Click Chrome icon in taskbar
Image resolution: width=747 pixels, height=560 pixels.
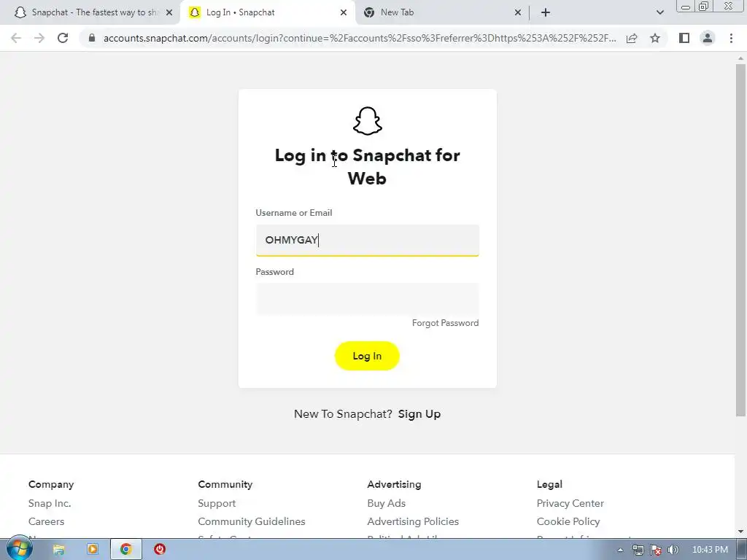point(125,550)
